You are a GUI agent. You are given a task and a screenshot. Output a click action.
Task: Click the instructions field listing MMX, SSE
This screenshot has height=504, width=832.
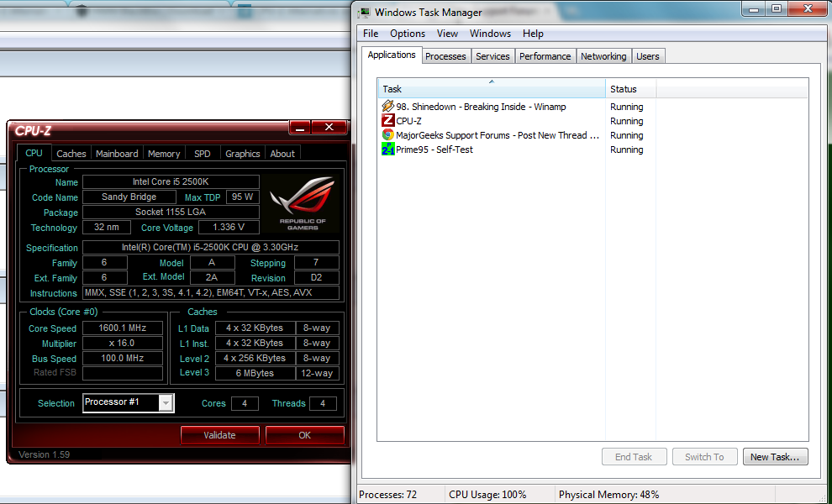211,293
